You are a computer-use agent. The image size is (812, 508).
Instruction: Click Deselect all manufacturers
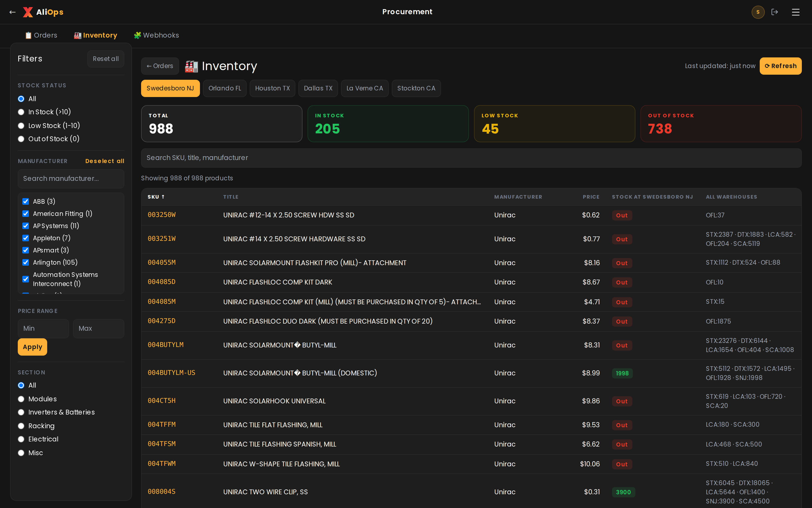click(105, 161)
